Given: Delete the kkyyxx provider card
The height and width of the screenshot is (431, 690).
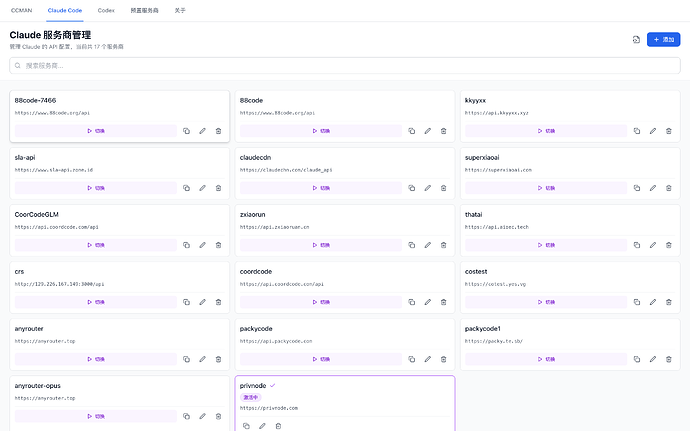Looking at the screenshot, I should (x=668, y=131).
